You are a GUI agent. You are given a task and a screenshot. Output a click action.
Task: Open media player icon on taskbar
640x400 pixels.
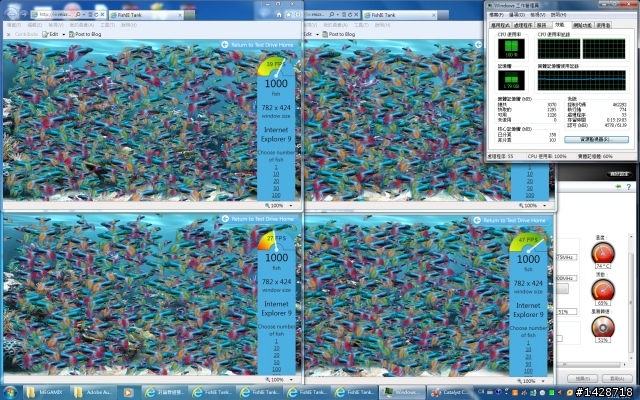point(128,393)
